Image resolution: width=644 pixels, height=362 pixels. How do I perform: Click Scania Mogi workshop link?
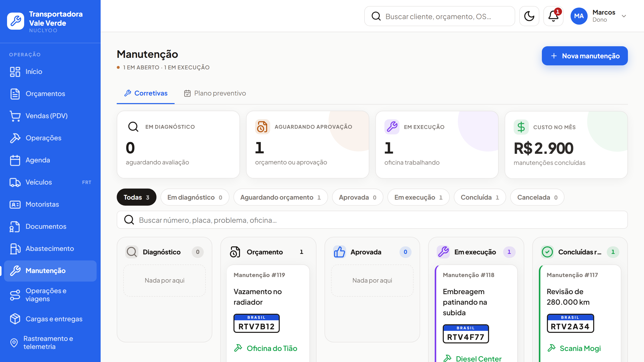(x=574, y=348)
